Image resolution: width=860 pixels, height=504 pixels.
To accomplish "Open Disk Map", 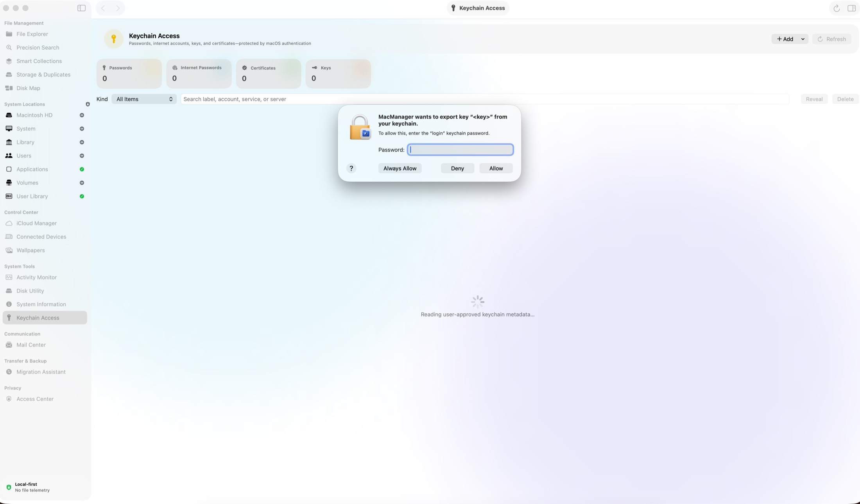I will [45, 88].
